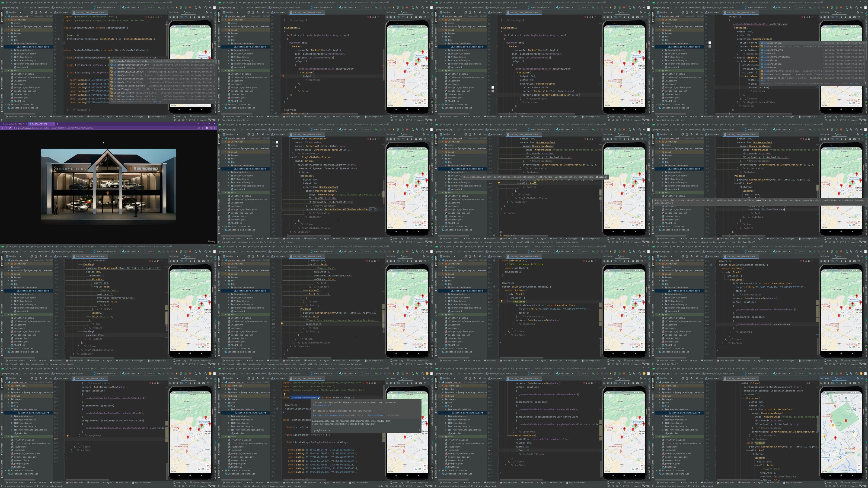868x488 pixels.
Task: Toggle Emulator side panel in IDE with cursor 85:38
Action: point(215,351)
